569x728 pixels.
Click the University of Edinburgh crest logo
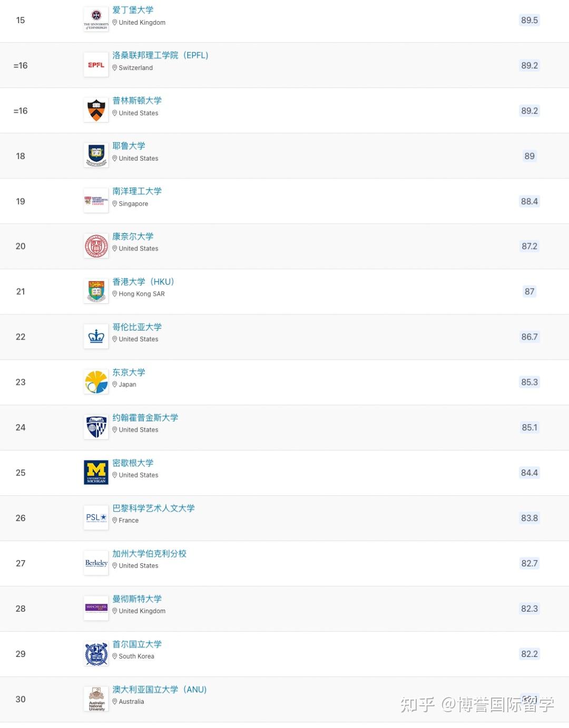pyautogui.click(x=96, y=19)
